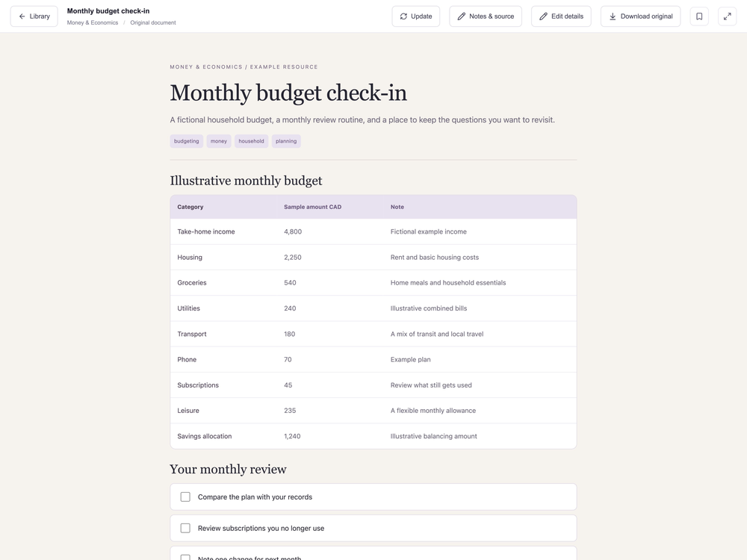Viewport: 747px width, 560px height.
Task: Select the Take-home income cell
Action: pyautogui.click(x=206, y=231)
